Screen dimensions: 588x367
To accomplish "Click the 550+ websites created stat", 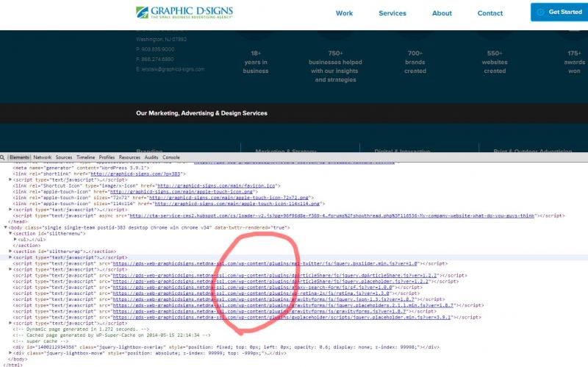I will click(495, 62).
